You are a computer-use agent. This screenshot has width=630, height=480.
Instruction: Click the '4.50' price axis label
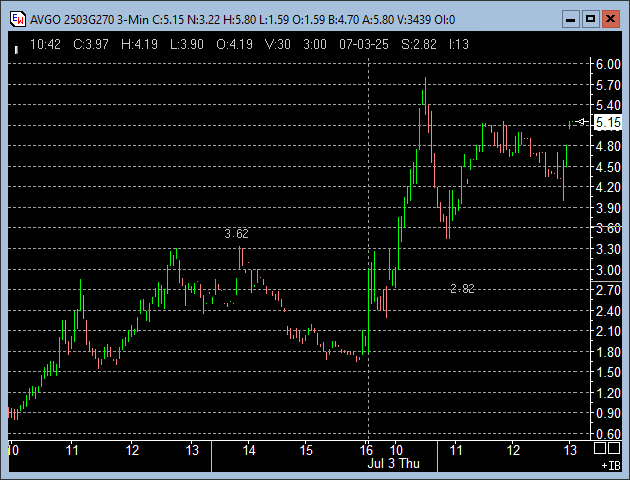tap(608, 167)
